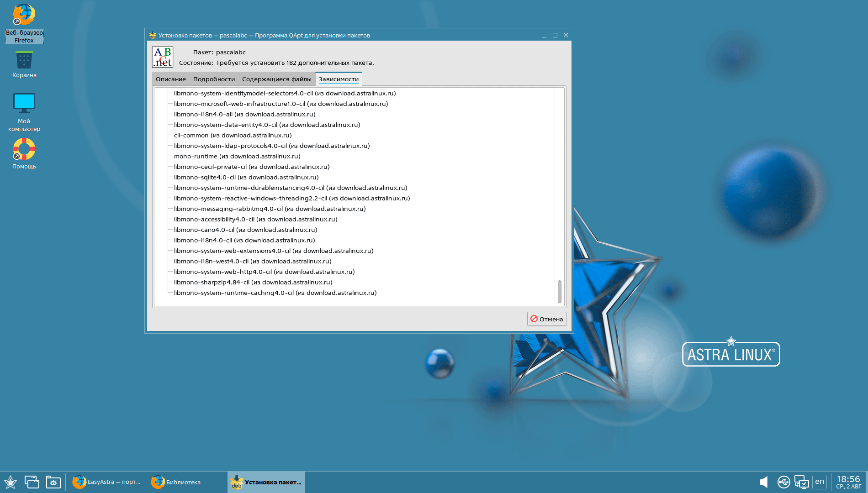Open the file manager icon in taskbar
The image size is (868, 493).
53,482
